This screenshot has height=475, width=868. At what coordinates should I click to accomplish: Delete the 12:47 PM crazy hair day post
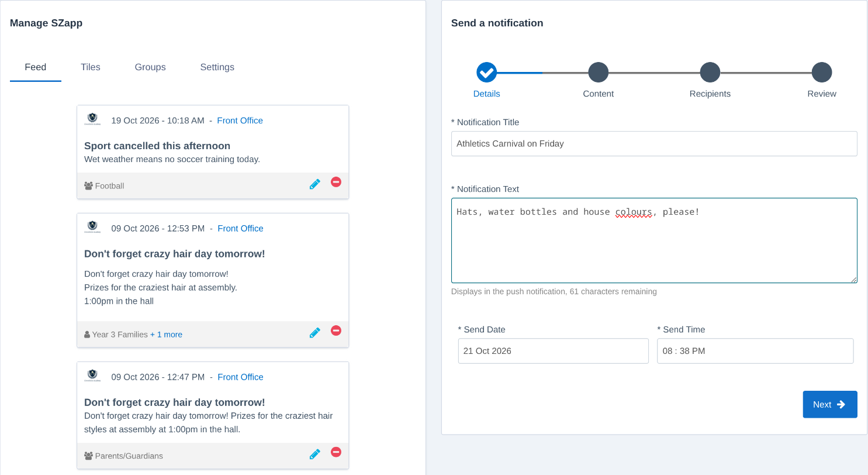click(336, 452)
